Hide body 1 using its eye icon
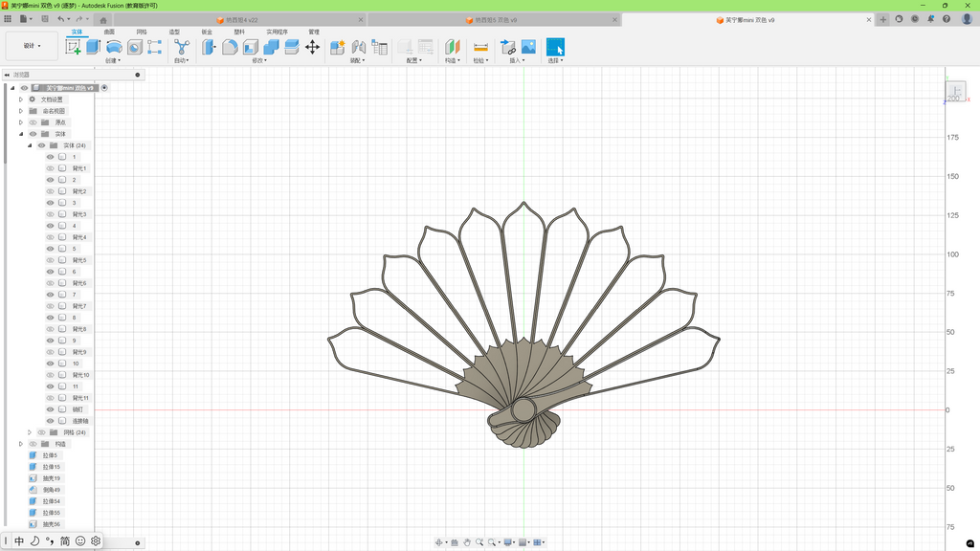 pos(51,157)
